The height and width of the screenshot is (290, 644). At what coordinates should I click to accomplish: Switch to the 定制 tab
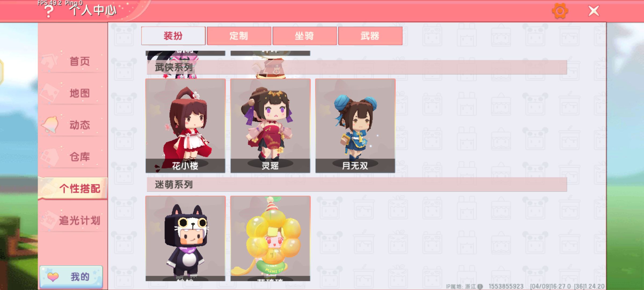239,36
